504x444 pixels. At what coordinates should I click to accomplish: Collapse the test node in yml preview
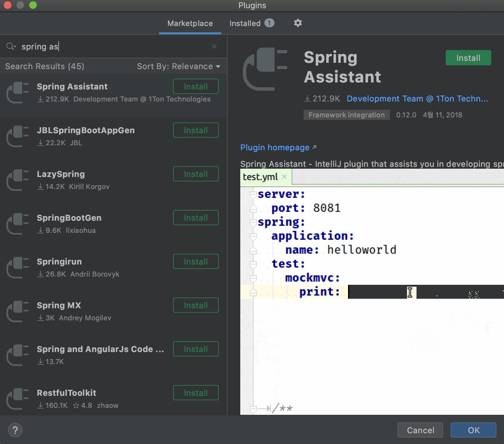[x=253, y=264]
